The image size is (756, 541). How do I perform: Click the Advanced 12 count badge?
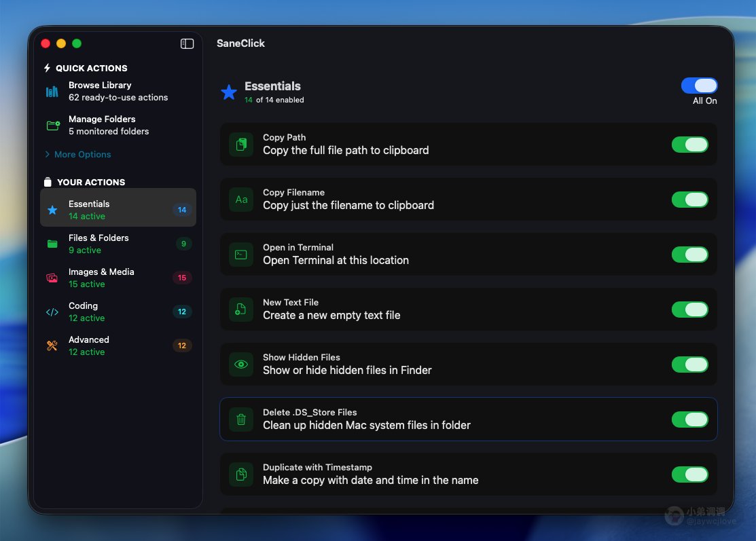[182, 346]
